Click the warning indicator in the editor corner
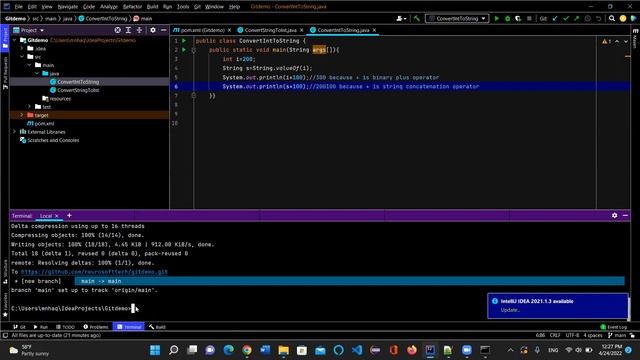This screenshot has height=360, width=640. coord(606,42)
